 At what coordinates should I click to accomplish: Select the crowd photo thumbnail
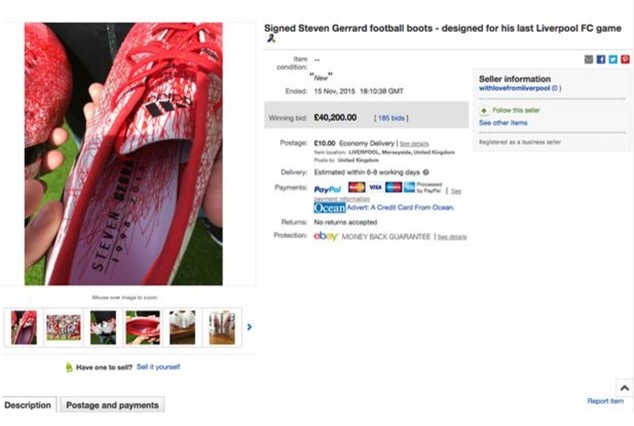click(x=63, y=327)
